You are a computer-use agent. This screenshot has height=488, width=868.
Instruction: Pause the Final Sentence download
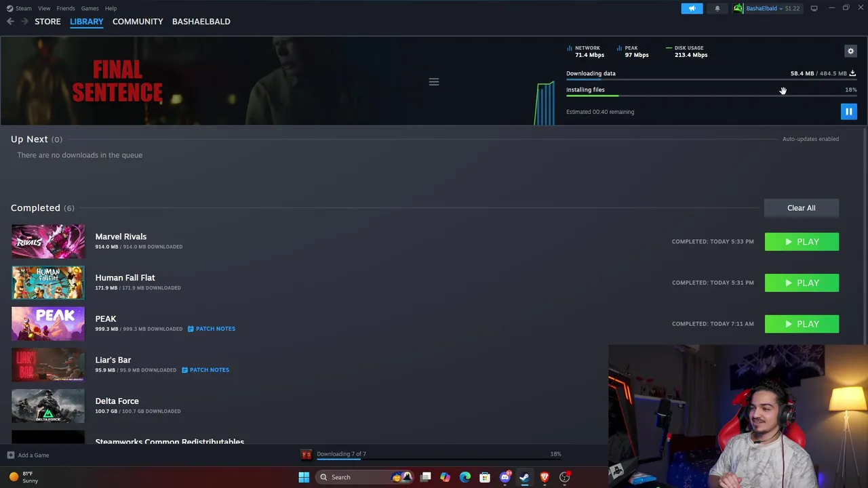click(x=848, y=112)
